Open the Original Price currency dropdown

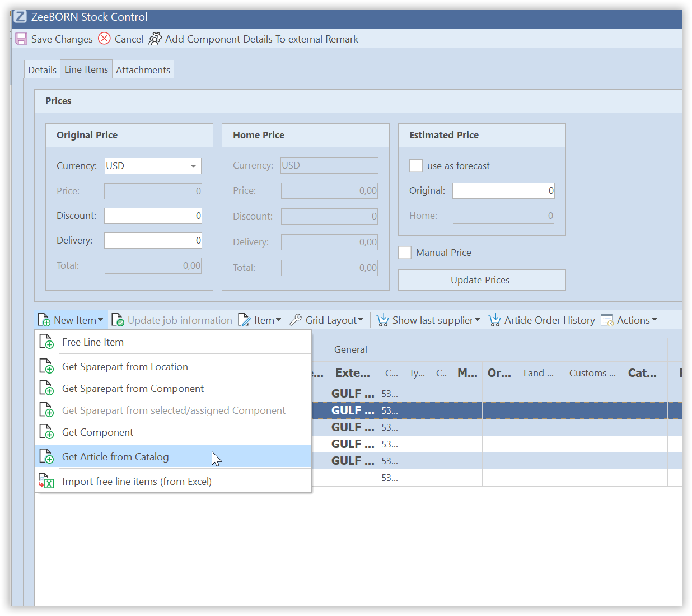click(193, 166)
